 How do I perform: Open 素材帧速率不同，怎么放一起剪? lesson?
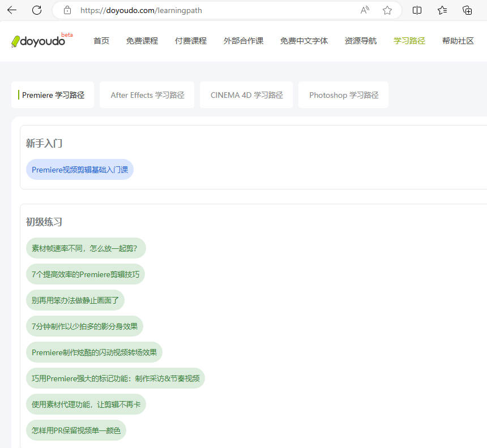pos(86,248)
